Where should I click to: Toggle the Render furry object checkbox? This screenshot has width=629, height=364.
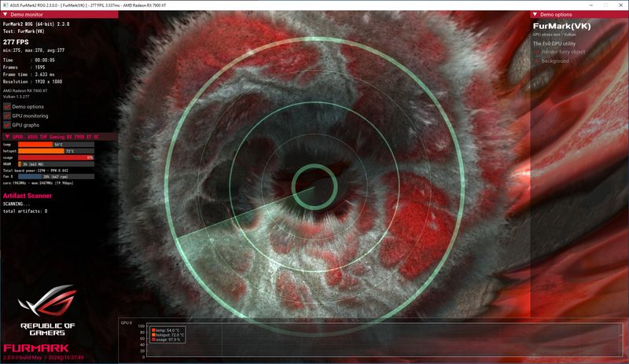(x=537, y=52)
